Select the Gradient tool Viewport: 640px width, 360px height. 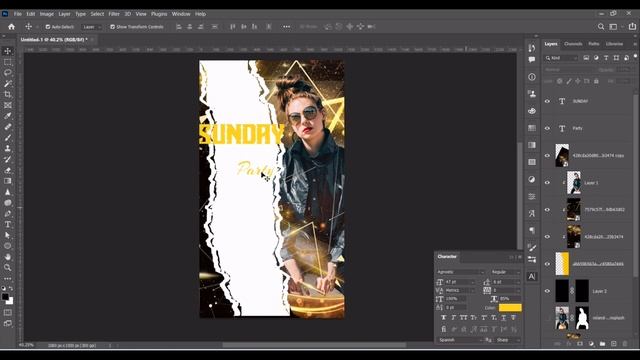8,181
